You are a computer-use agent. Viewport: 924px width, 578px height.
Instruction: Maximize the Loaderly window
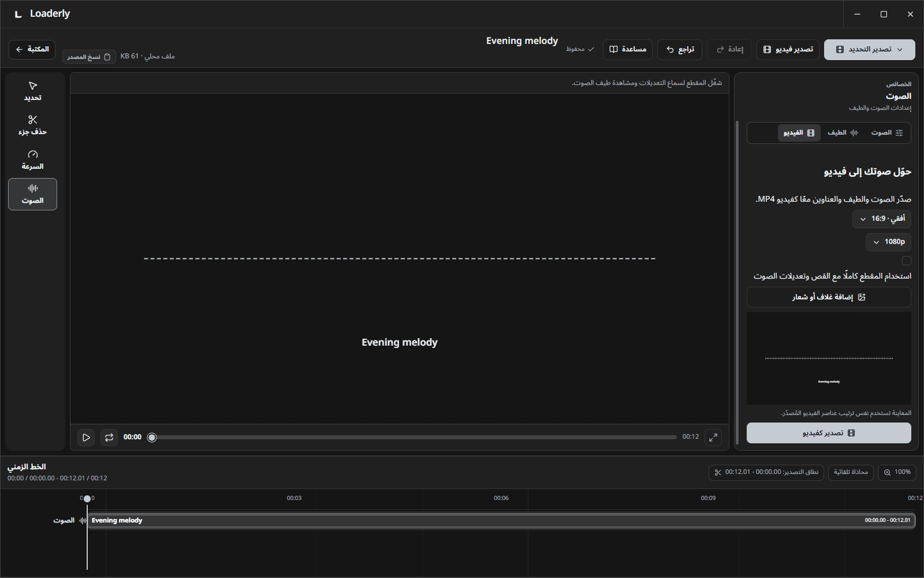884,14
